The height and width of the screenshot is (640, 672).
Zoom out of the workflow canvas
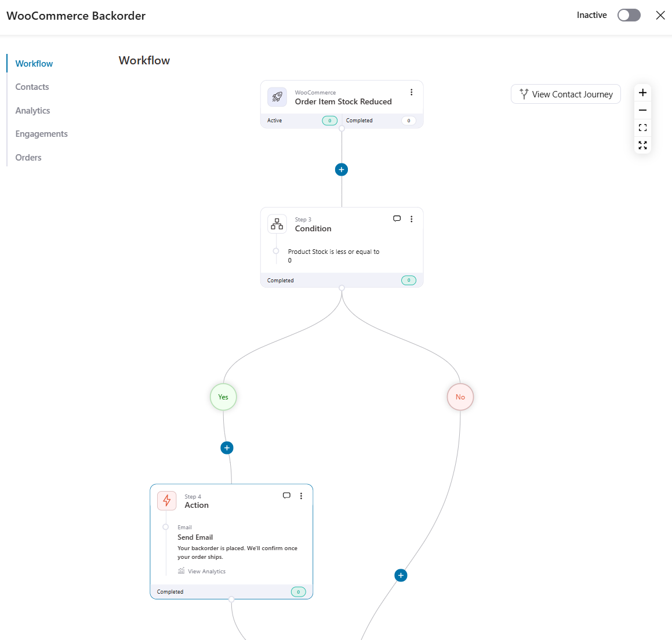[642, 110]
